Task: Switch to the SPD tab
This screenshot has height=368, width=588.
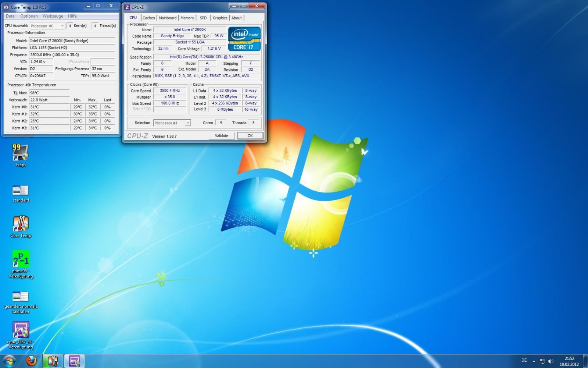Action: pyautogui.click(x=203, y=18)
